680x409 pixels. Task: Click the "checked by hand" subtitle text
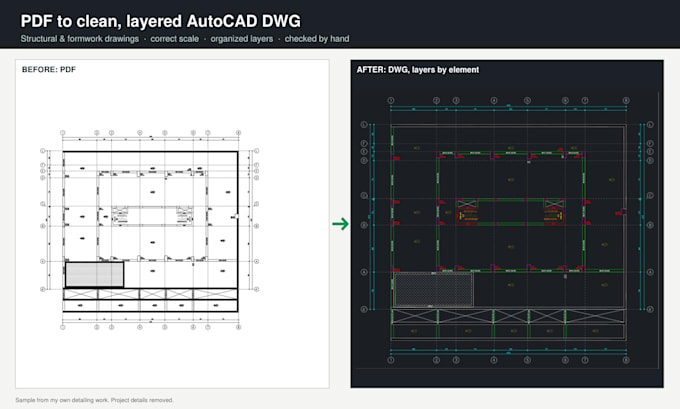[317, 39]
